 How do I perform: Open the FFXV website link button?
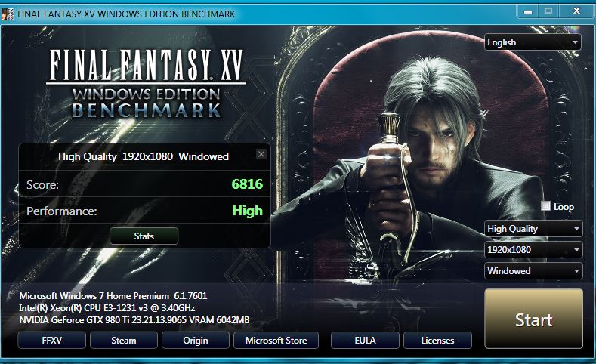click(x=51, y=340)
